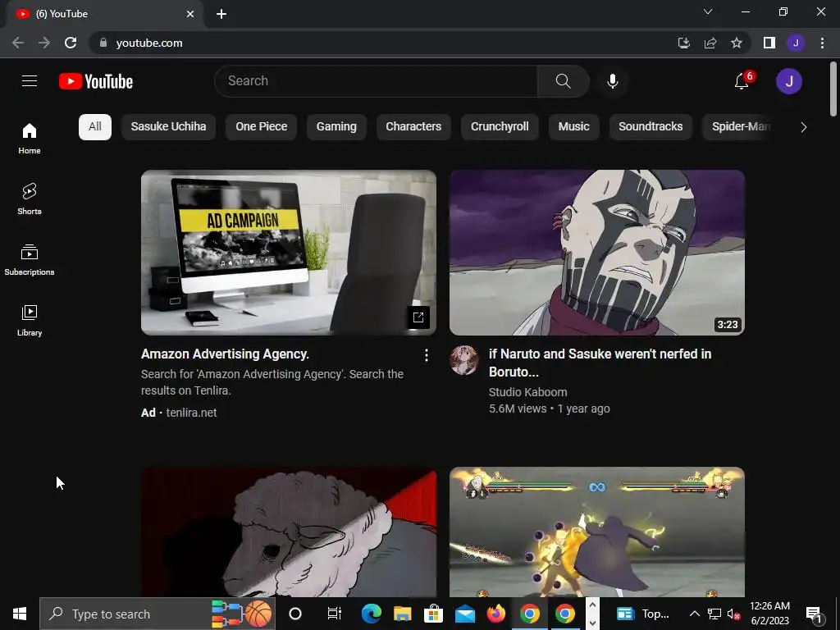The image size is (840, 630).
Task: Launch Microsoft Edge from taskbar
Action: click(x=371, y=614)
